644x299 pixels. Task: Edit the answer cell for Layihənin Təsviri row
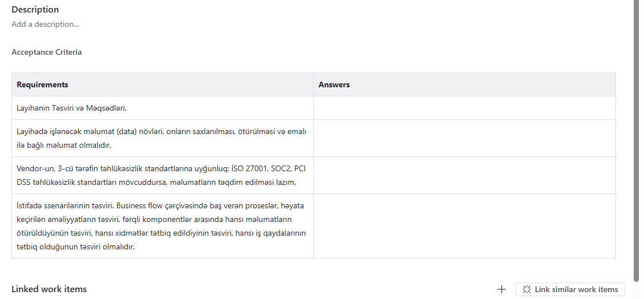tap(465, 108)
